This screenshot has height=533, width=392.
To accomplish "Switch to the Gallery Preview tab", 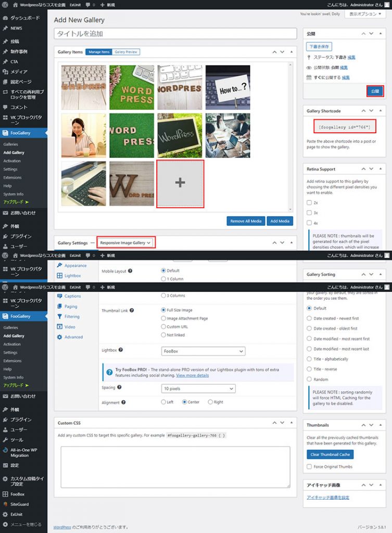I will point(126,52).
